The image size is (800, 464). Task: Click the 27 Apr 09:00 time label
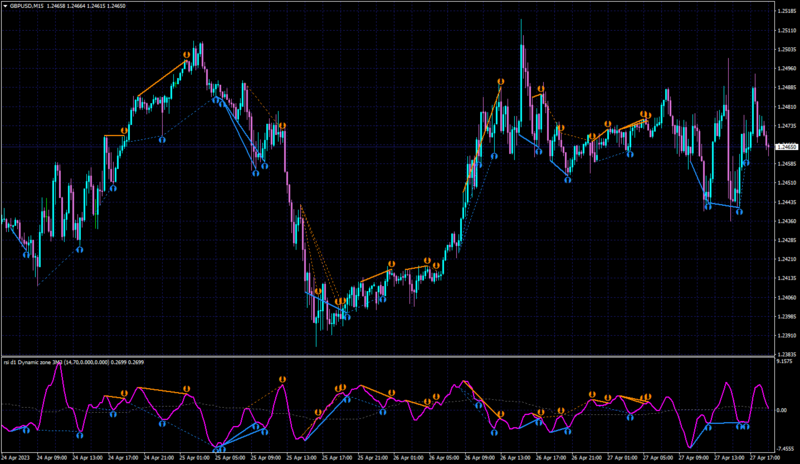[694, 458]
